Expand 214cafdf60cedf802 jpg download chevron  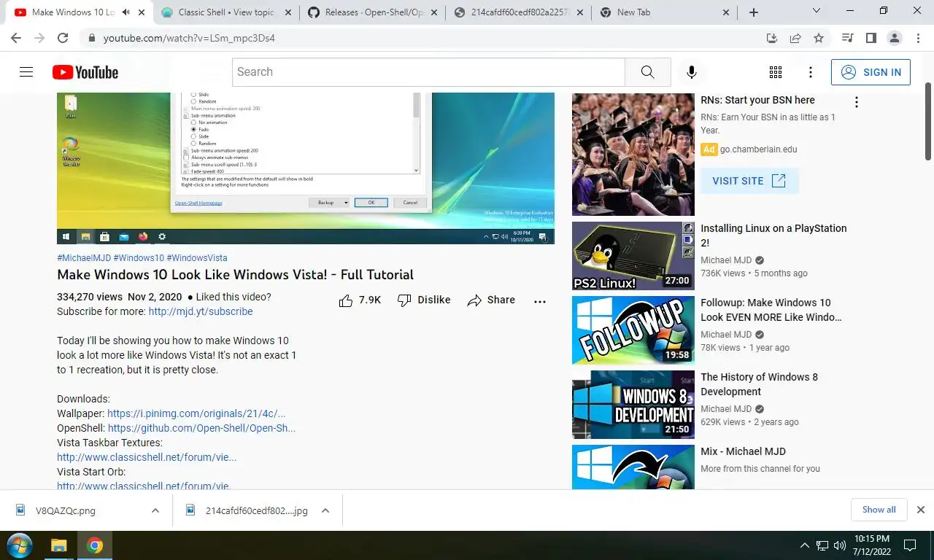click(325, 510)
